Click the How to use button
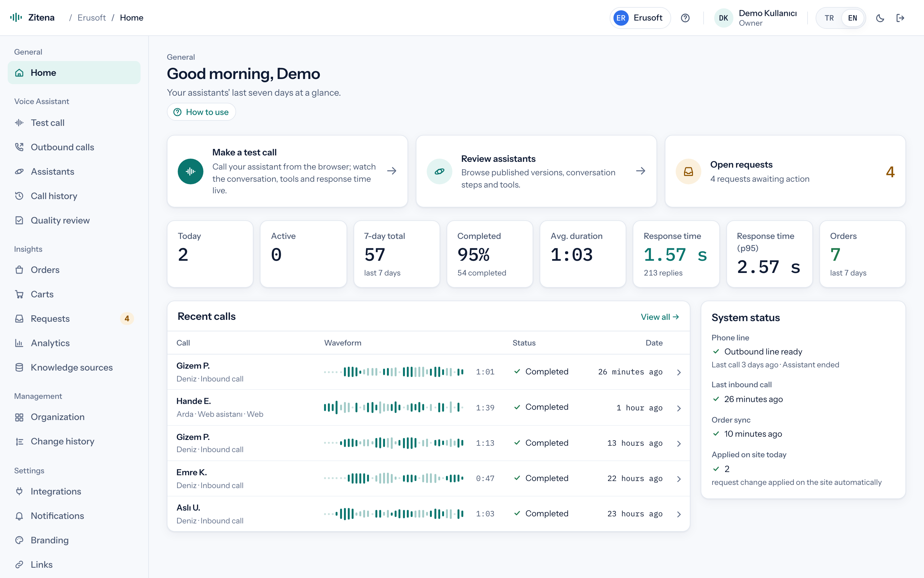 [x=201, y=112]
